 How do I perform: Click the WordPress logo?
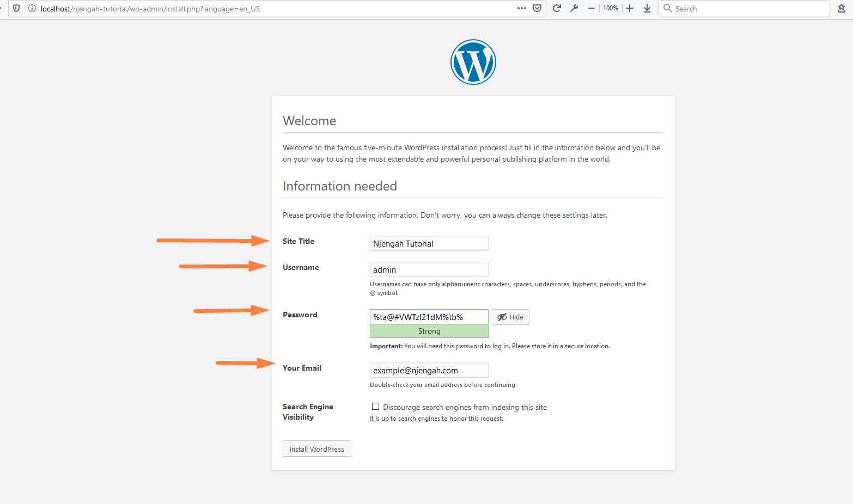click(473, 62)
